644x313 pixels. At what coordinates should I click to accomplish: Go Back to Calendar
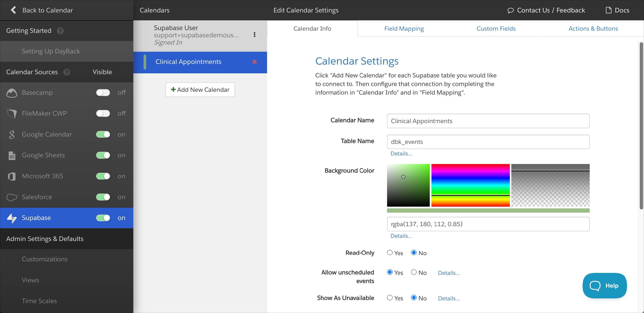tap(42, 10)
